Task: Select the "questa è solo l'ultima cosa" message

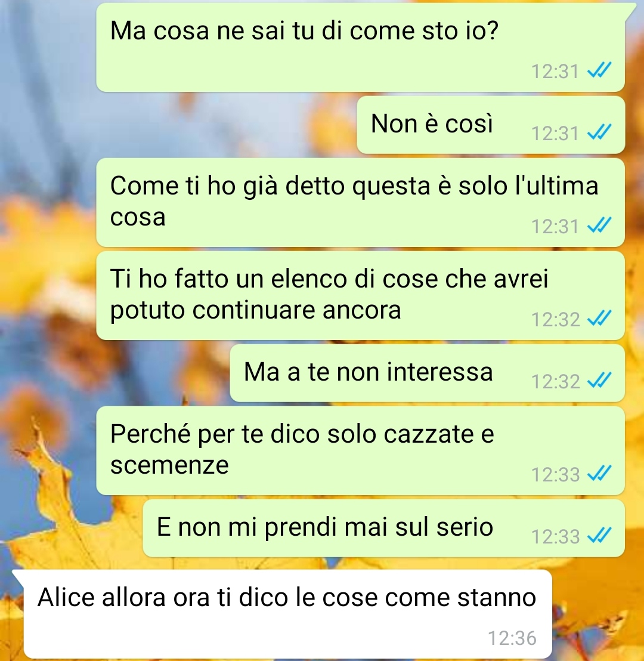Action: point(360,202)
